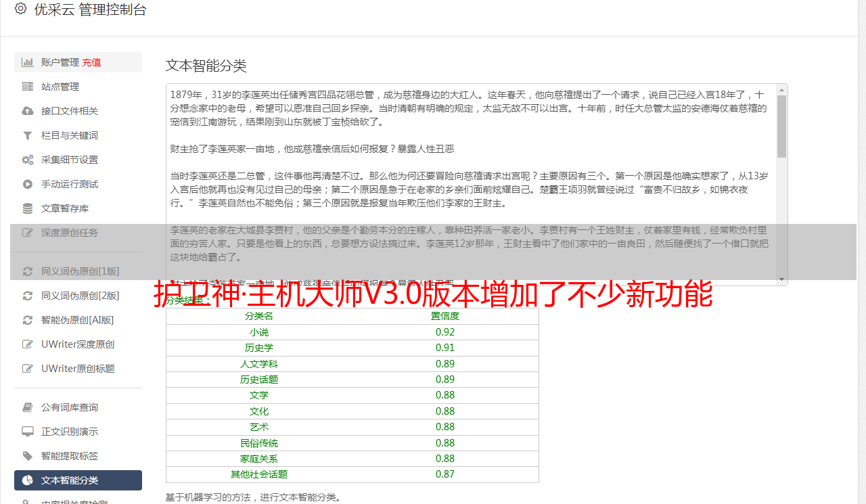Select 同义词伪原创[1版] tool
The width and height of the screenshot is (866, 504).
tap(78, 271)
